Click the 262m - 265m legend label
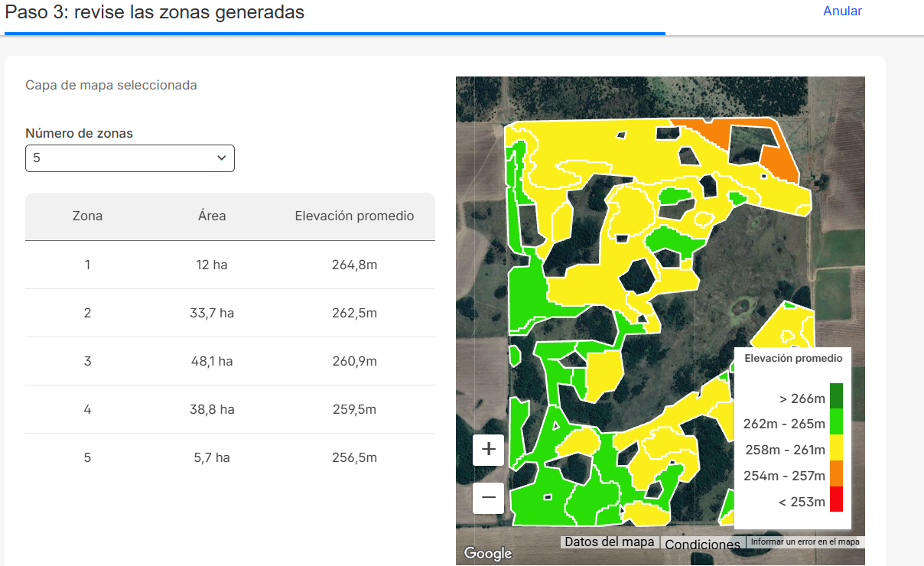The width and height of the screenshot is (924, 566). [x=784, y=424]
